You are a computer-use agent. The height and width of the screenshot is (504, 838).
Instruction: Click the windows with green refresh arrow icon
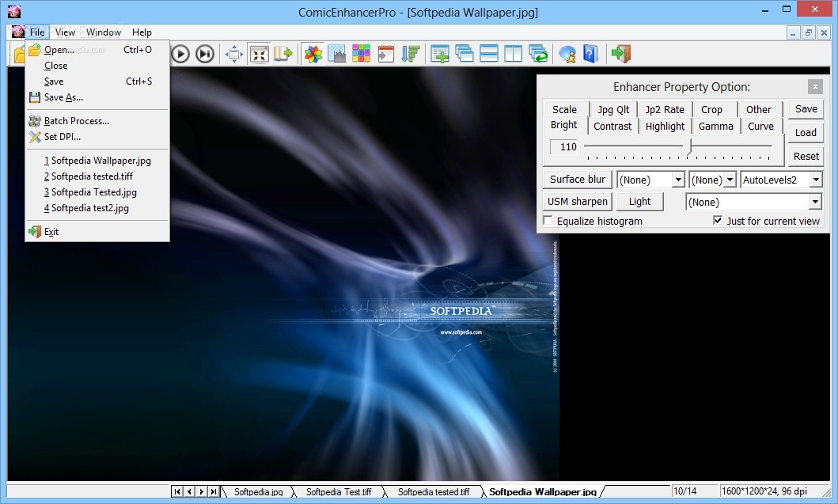click(538, 54)
